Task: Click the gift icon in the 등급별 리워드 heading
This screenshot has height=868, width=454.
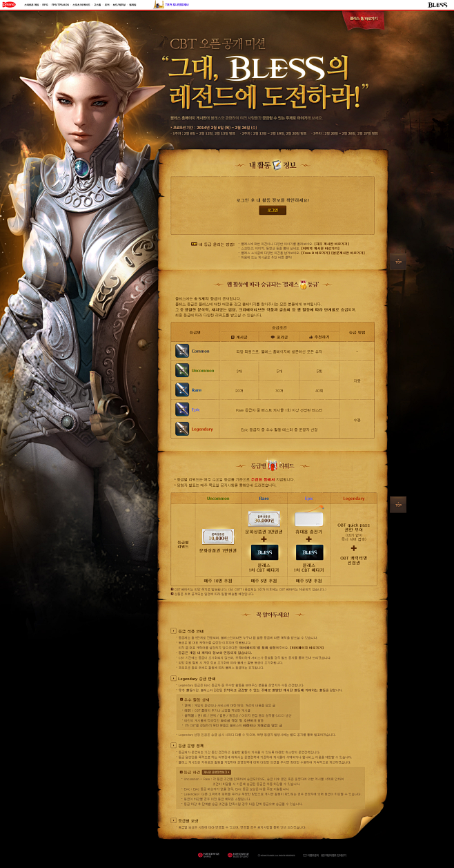Action: (x=271, y=466)
